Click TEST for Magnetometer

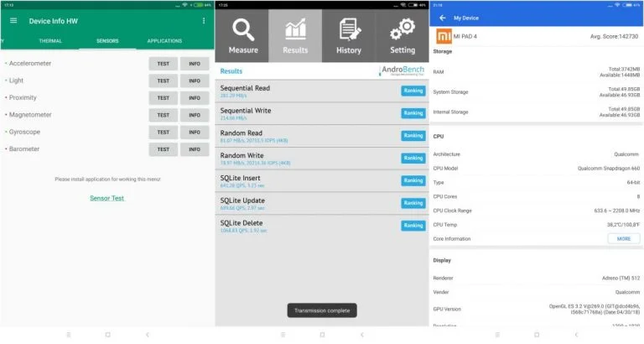point(163,115)
